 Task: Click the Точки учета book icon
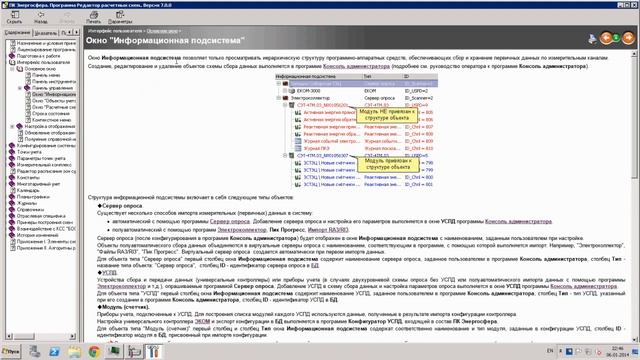click(12, 152)
